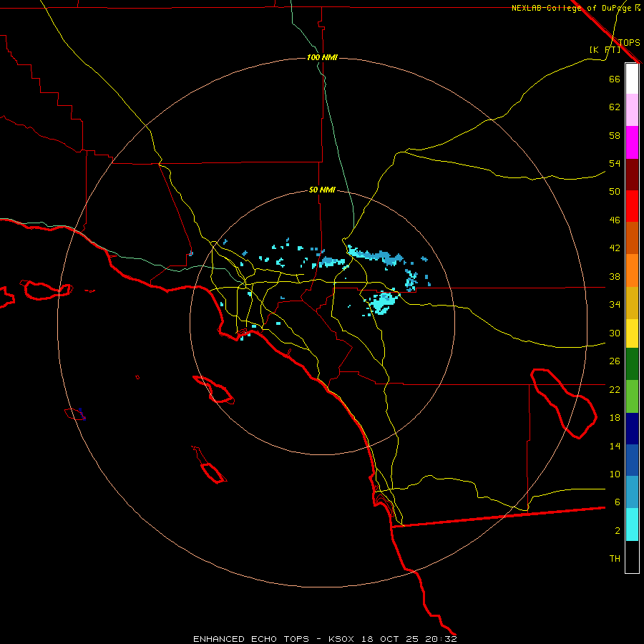Click the legend value "62"
The height and width of the screenshot is (644, 644).
coord(615,107)
